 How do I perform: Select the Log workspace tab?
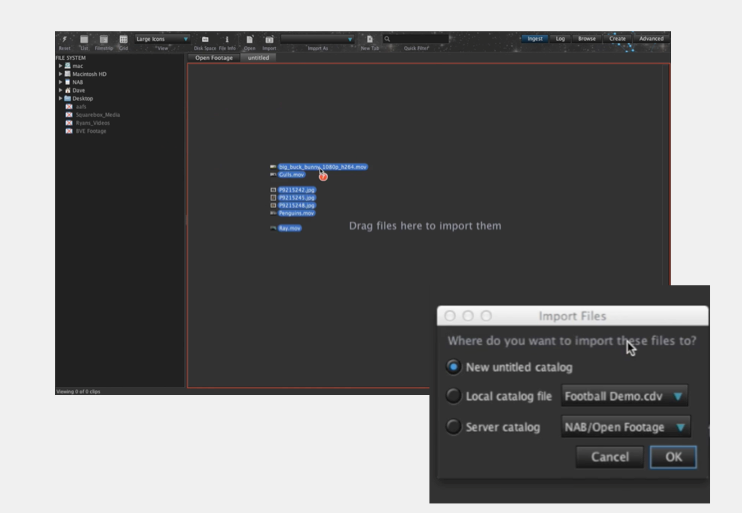tap(560, 39)
